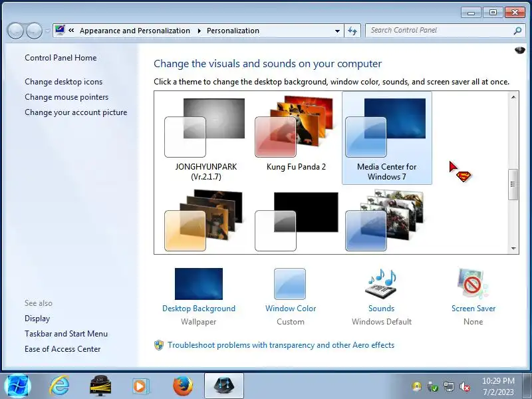
Task: Click the green-check tray icon
Action: pyautogui.click(x=433, y=386)
